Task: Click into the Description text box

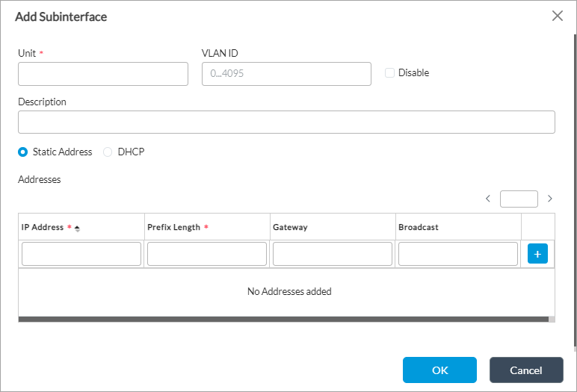Action: coord(286,122)
